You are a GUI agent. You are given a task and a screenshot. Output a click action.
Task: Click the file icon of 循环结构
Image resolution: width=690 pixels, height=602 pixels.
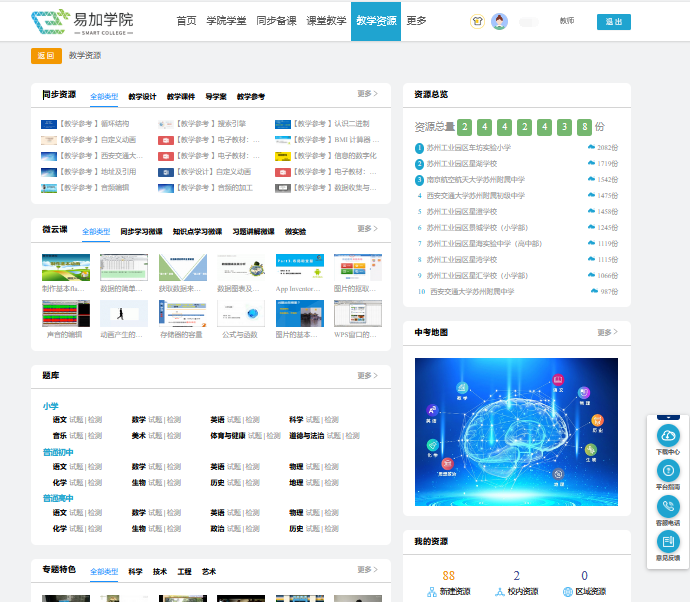tap(49, 125)
